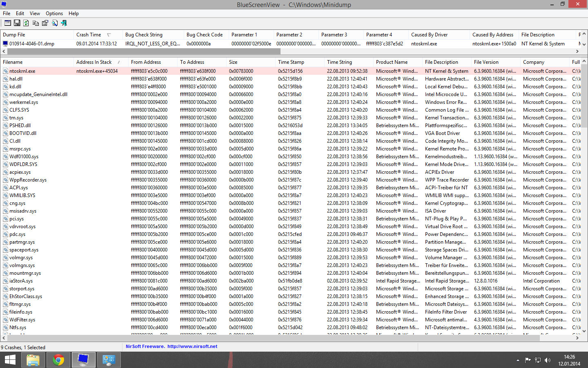Click the file icon next to ntoskrnl.exe
Viewport: 588px width, 368px height.
[x=6, y=71]
